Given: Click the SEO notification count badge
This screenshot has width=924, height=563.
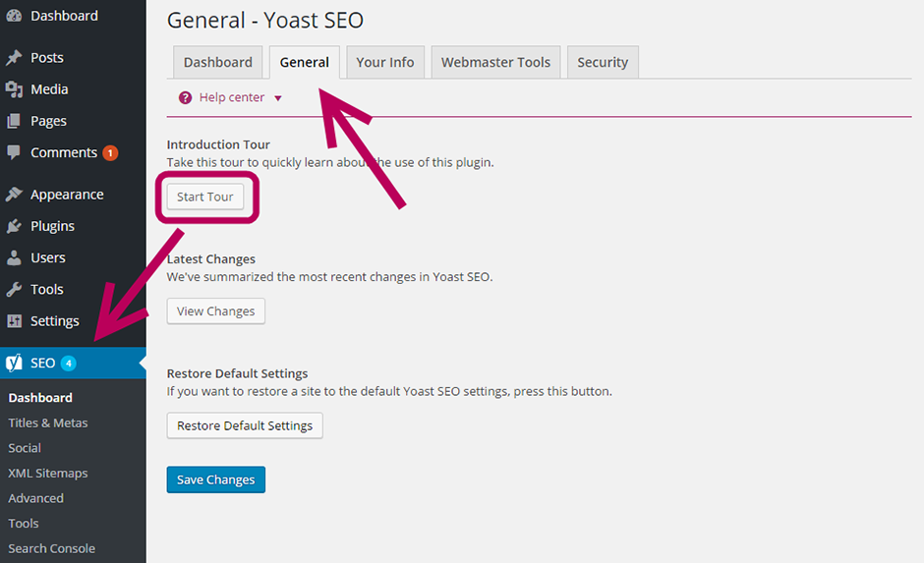Looking at the screenshot, I should (x=69, y=364).
